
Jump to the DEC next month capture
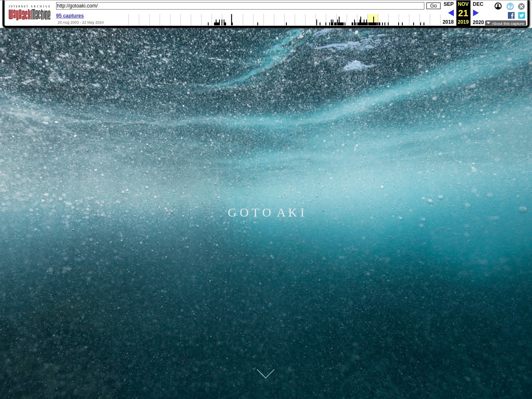pos(478,4)
